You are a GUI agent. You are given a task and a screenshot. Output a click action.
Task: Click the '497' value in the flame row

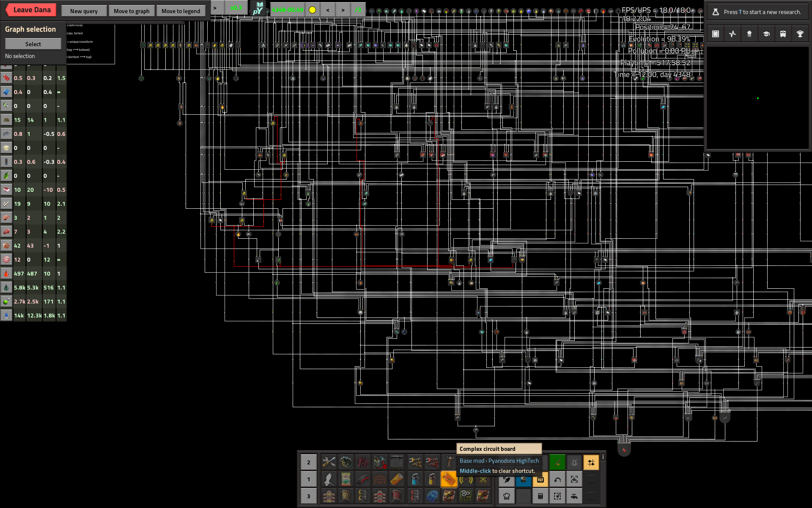pos(19,273)
